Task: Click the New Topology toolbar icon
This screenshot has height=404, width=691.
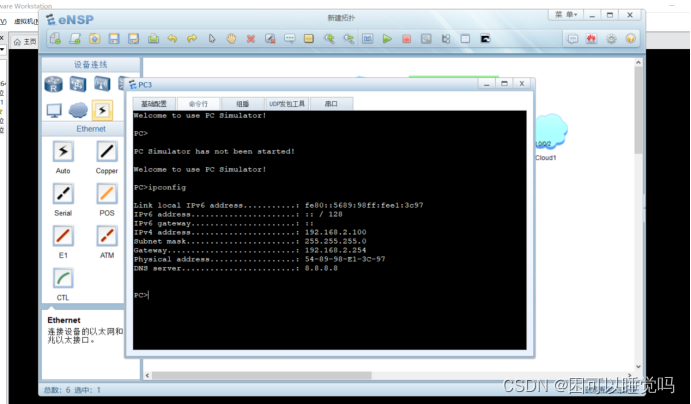Action: (56, 39)
